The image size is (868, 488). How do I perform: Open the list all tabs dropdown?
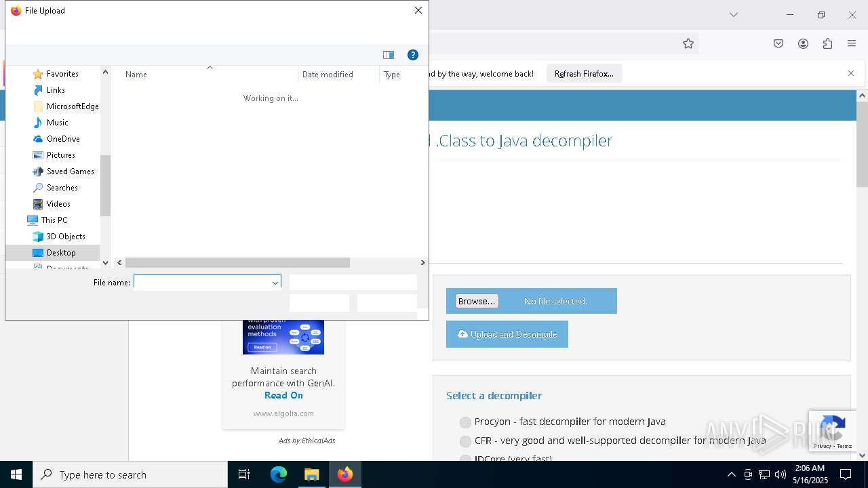[734, 15]
